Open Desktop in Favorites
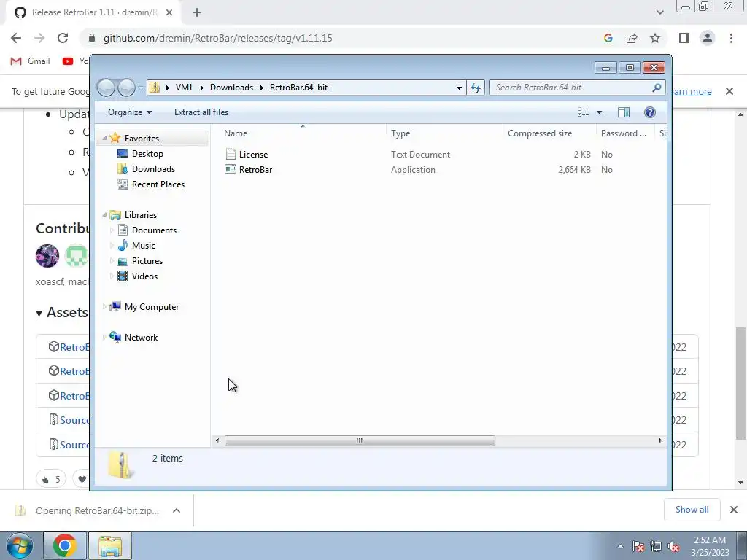 click(x=147, y=153)
